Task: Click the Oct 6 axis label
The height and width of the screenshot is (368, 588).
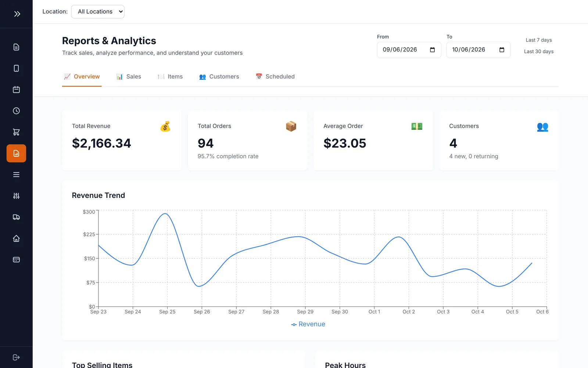Action: coord(542,312)
